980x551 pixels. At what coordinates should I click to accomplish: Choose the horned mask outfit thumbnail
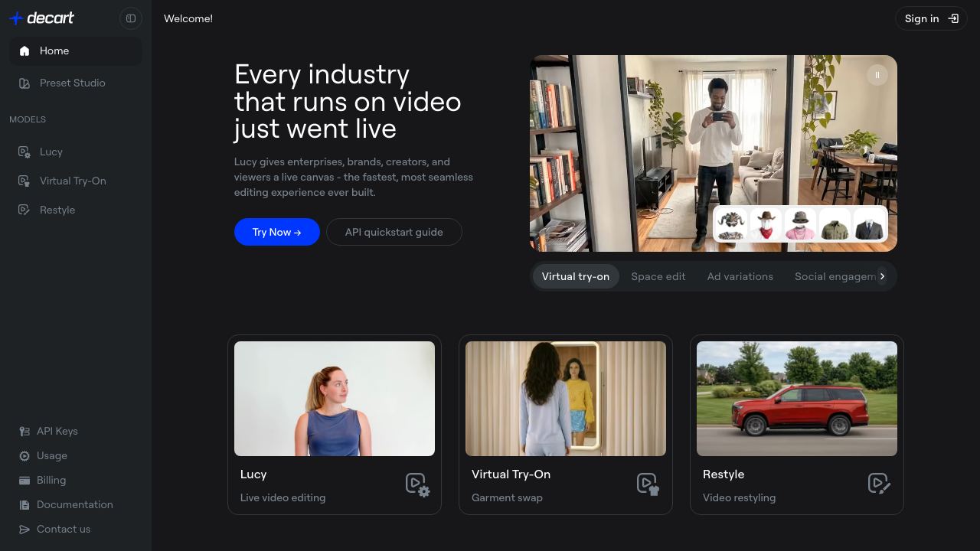(731, 224)
